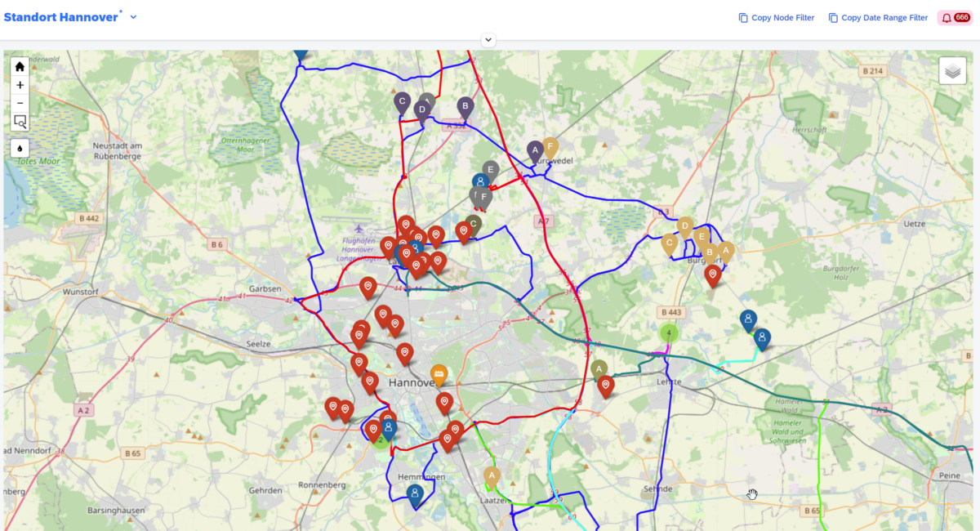The width and height of the screenshot is (980, 531).
Task: Click olive marker A west of Lehrte
Action: tap(599, 368)
